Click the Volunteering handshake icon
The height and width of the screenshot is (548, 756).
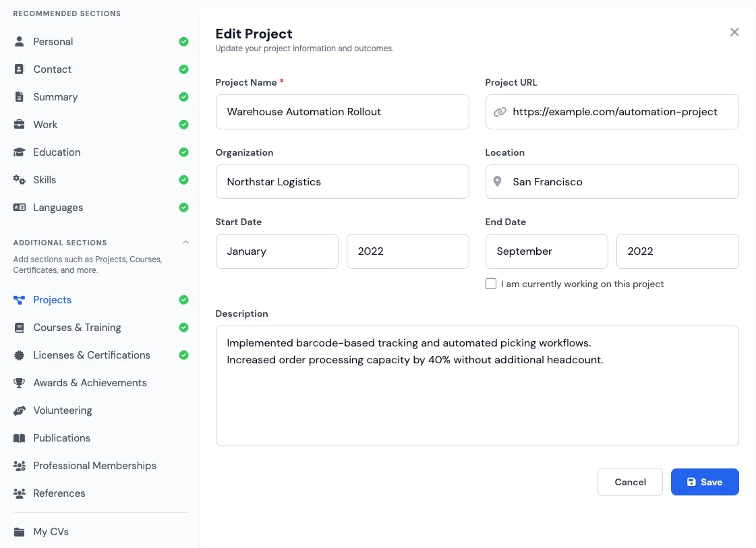tap(20, 410)
